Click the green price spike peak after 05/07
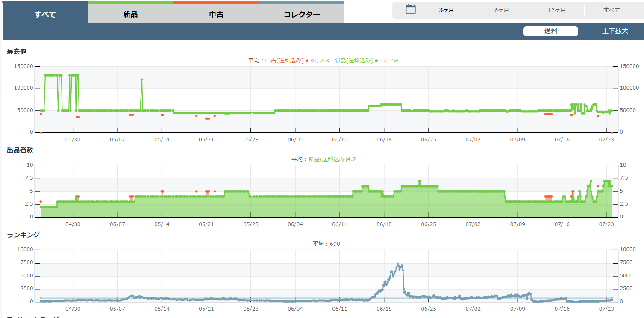 pos(141,79)
